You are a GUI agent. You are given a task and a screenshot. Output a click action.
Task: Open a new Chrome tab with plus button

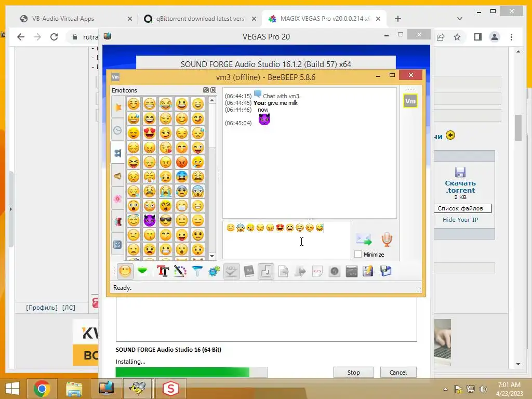tap(398, 19)
